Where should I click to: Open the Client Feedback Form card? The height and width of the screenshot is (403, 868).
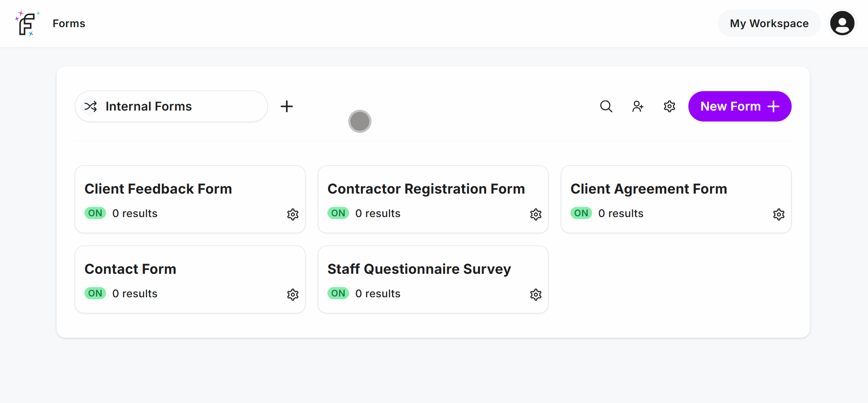(190, 199)
